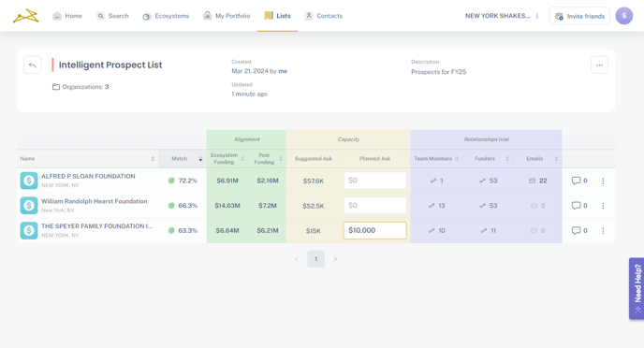Click the Planned Ask field for Alfred P Sloan

pos(374,181)
